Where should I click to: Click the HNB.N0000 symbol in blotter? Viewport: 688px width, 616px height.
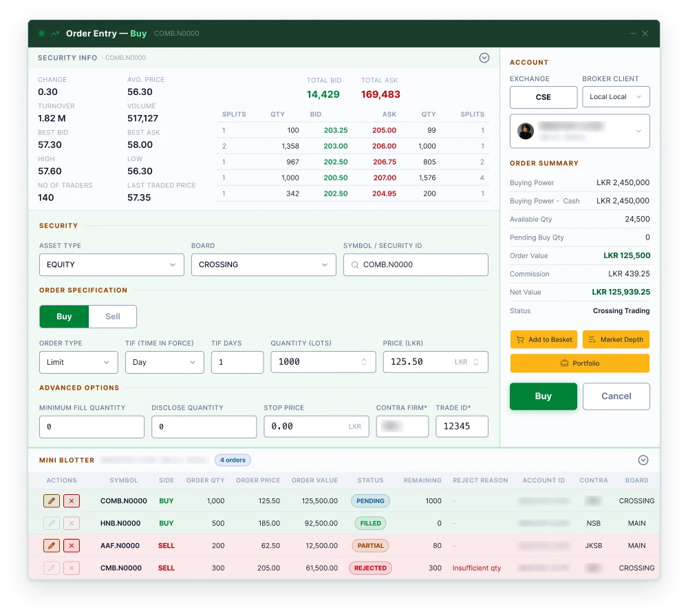tap(120, 523)
